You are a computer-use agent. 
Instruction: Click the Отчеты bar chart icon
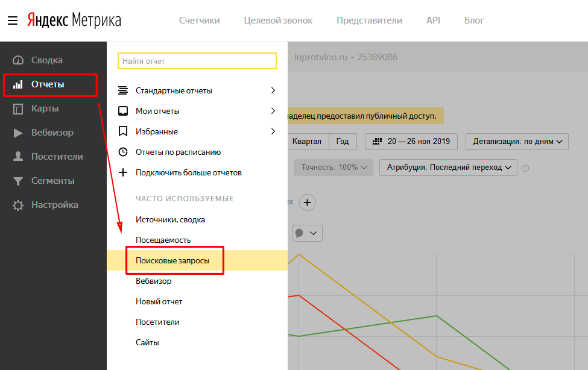point(18,84)
